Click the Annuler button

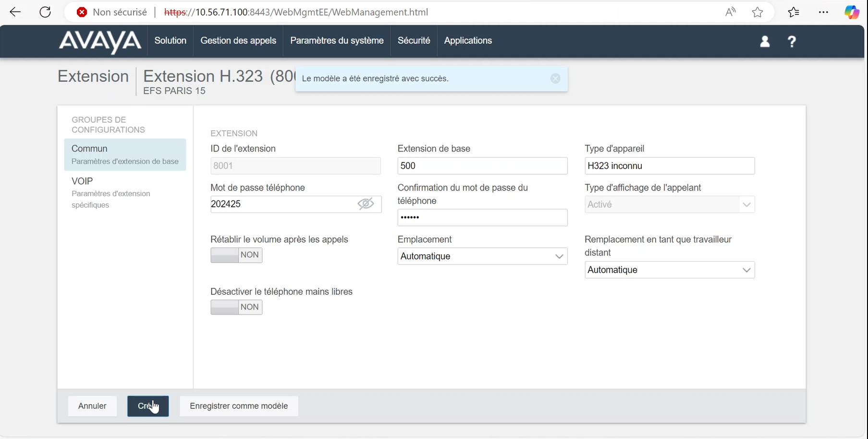tap(92, 406)
